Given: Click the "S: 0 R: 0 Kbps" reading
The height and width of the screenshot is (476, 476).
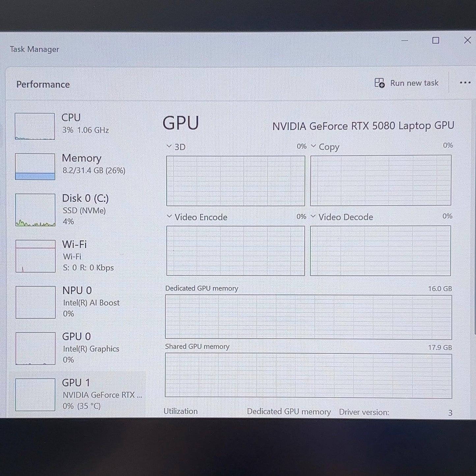Looking at the screenshot, I should [88, 267].
